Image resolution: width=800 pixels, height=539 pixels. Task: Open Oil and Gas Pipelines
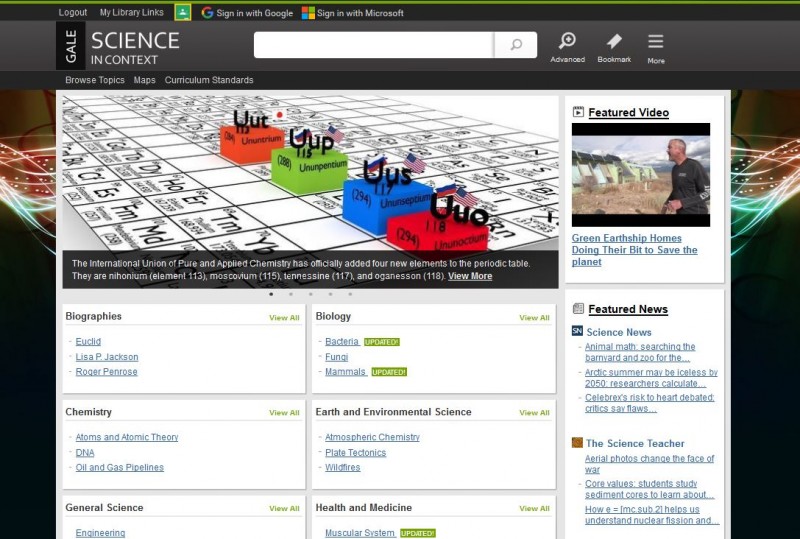tap(119, 467)
